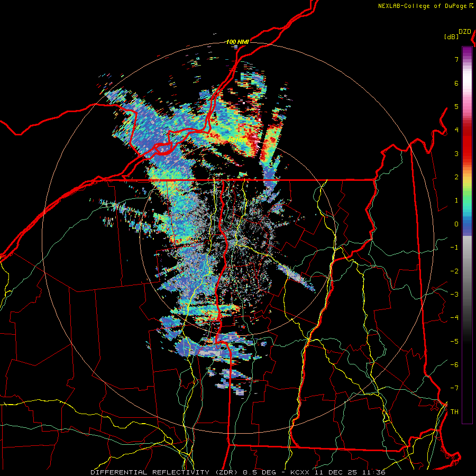This screenshot has height=476, width=476.
Task: Select the -2 dB scale label
Action: point(454,271)
